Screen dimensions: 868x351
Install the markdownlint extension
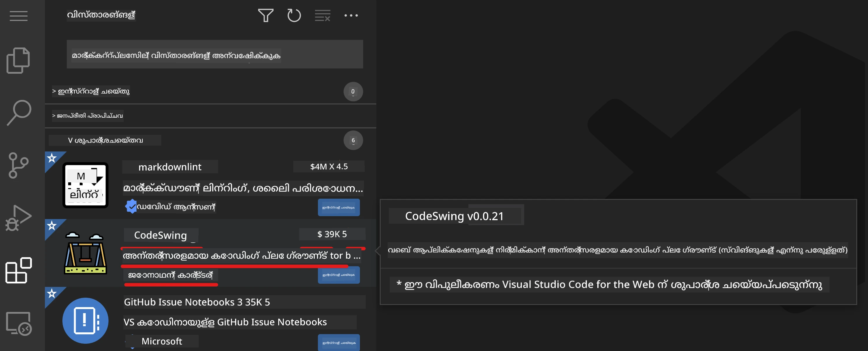[x=339, y=207]
